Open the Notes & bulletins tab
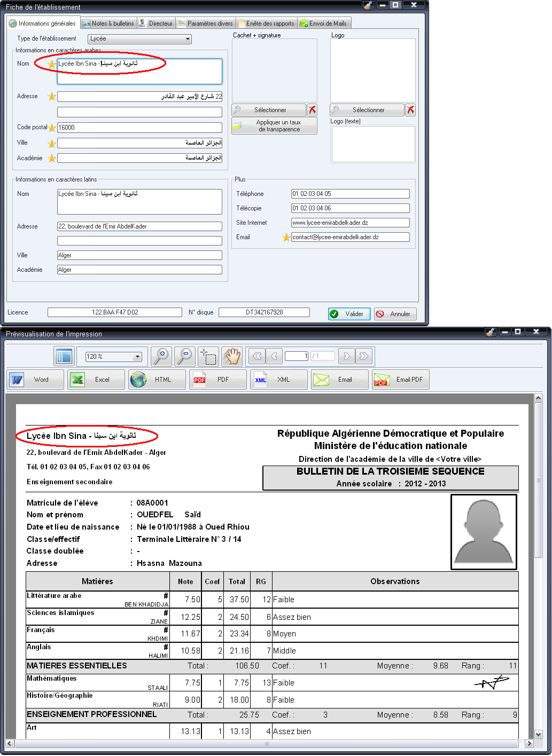This screenshot has height=756, width=552. point(108,23)
